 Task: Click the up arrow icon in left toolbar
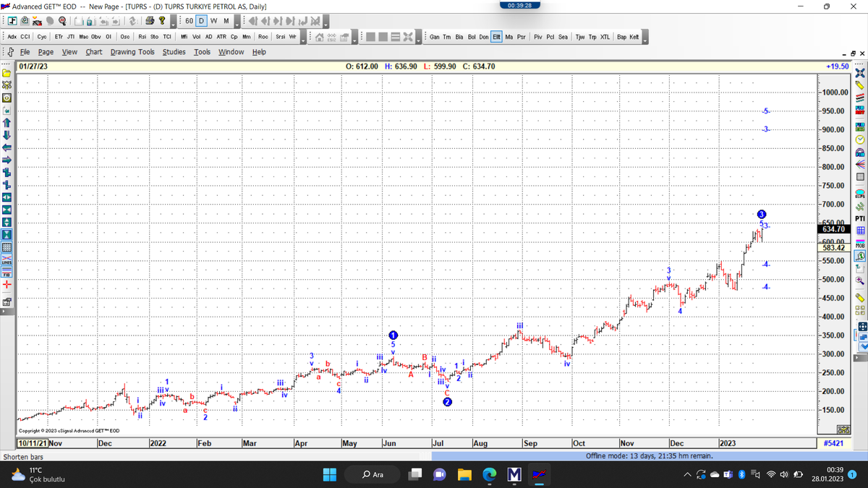click(7, 122)
